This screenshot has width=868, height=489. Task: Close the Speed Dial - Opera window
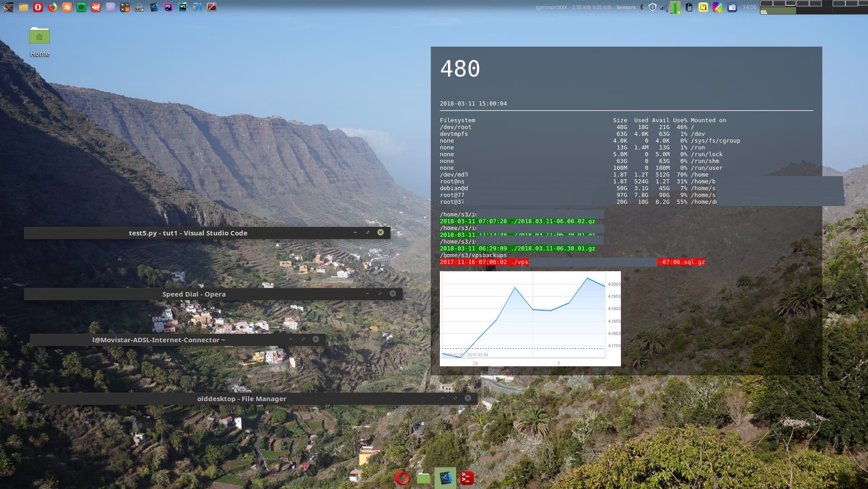pyautogui.click(x=393, y=293)
